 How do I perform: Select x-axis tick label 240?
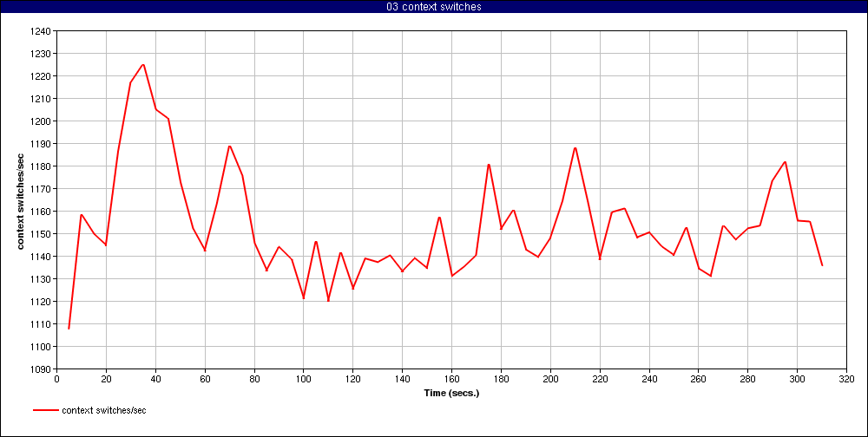click(x=648, y=379)
